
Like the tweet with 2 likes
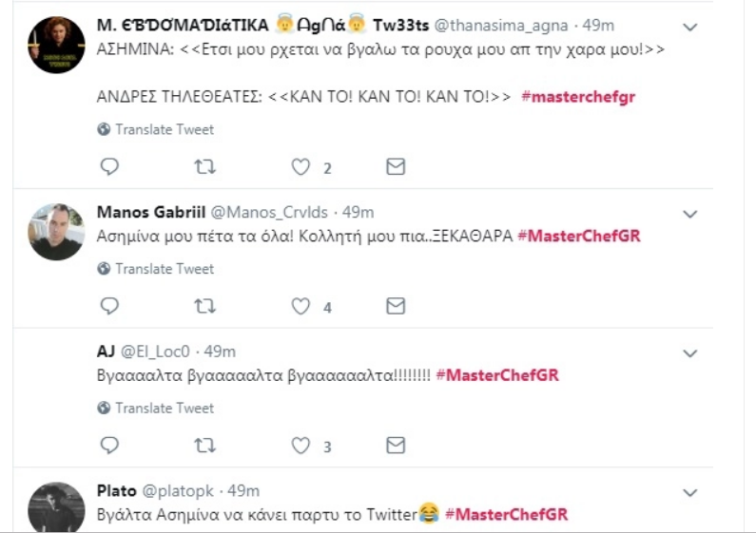[300, 167]
